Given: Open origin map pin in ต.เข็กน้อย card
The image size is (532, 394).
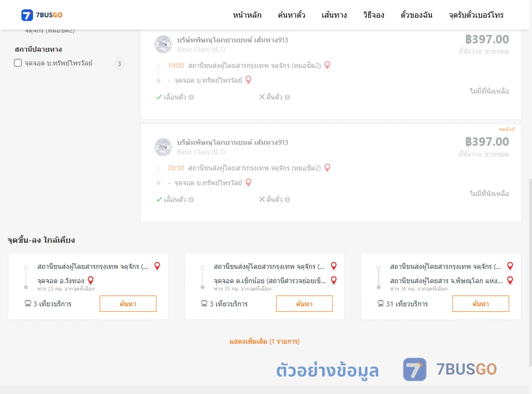Looking at the screenshot, I should tap(334, 266).
